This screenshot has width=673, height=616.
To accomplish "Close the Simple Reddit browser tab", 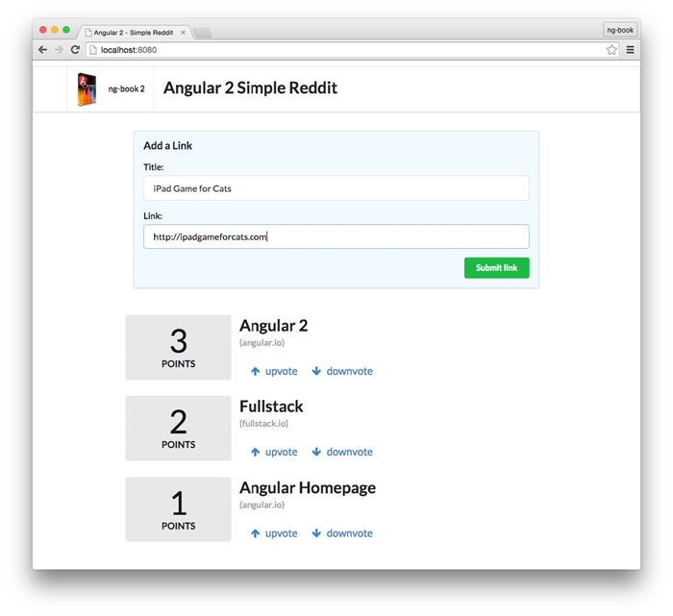I will (184, 33).
